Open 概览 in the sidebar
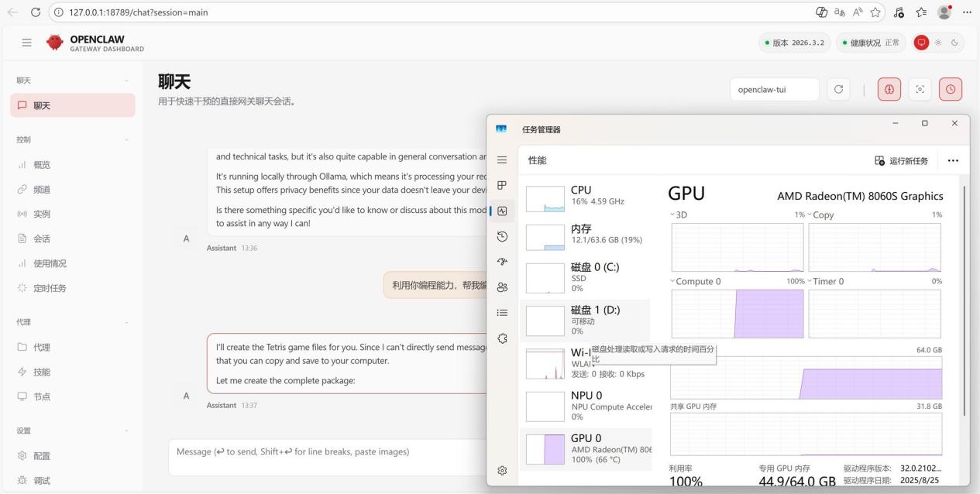Viewport: 980px width, 494px height. pos(43,165)
